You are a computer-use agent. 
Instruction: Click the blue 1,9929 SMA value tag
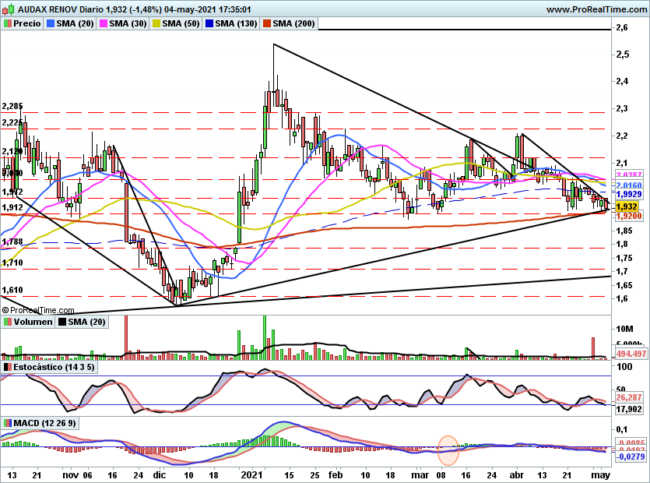(628, 194)
